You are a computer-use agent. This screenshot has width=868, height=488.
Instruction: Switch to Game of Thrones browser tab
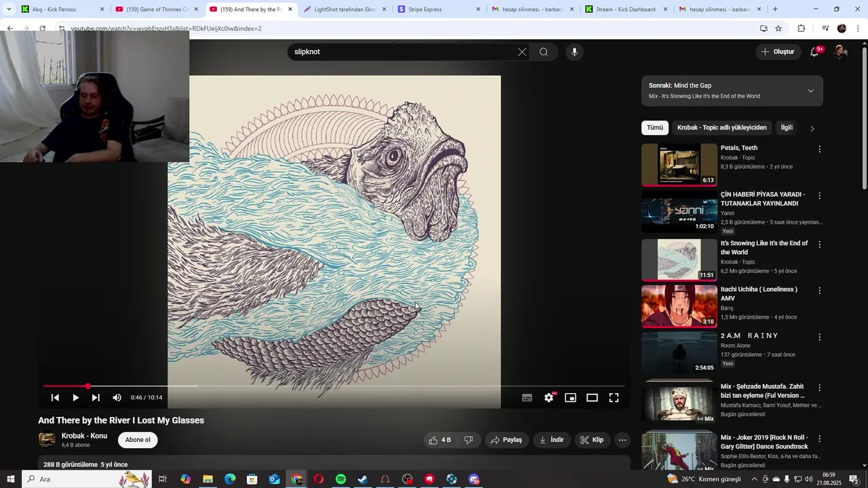pyautogui.click(x=157, y=9)
